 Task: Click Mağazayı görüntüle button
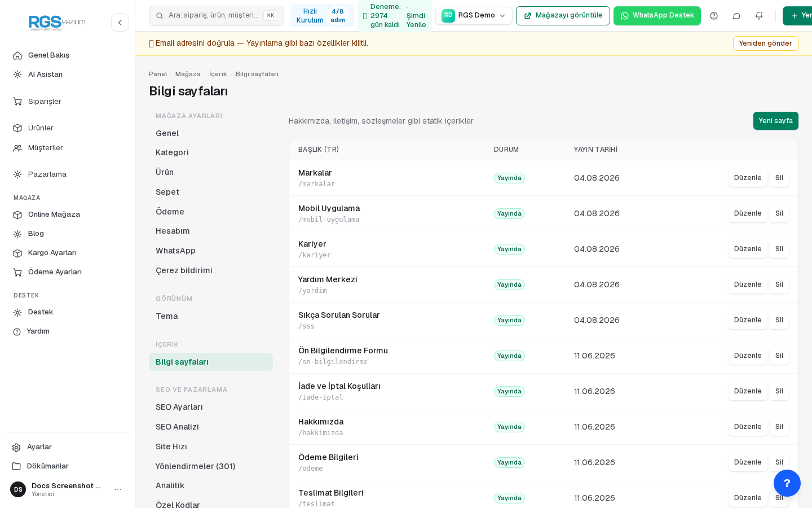pos(563,16)
